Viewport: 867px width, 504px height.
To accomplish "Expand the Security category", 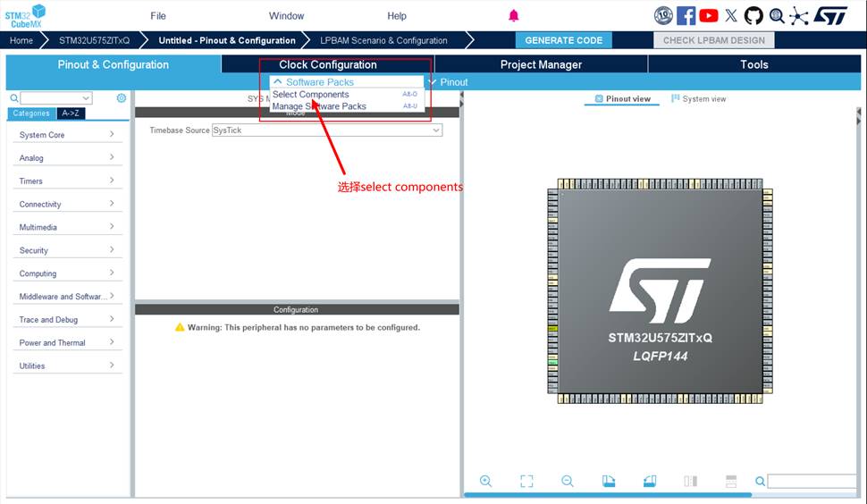I will 67,250.
